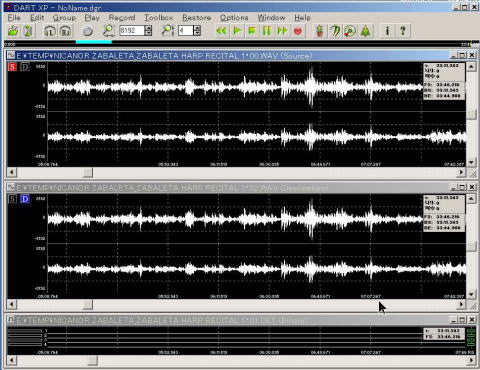This screenshot has height=370, width=480.
Task: Click the green tree toolbar icon
Action: click(x=366, y=31)
